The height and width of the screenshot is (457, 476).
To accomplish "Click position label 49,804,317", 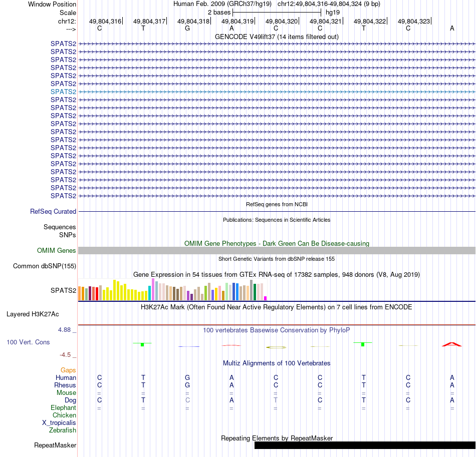I will 149,21.
